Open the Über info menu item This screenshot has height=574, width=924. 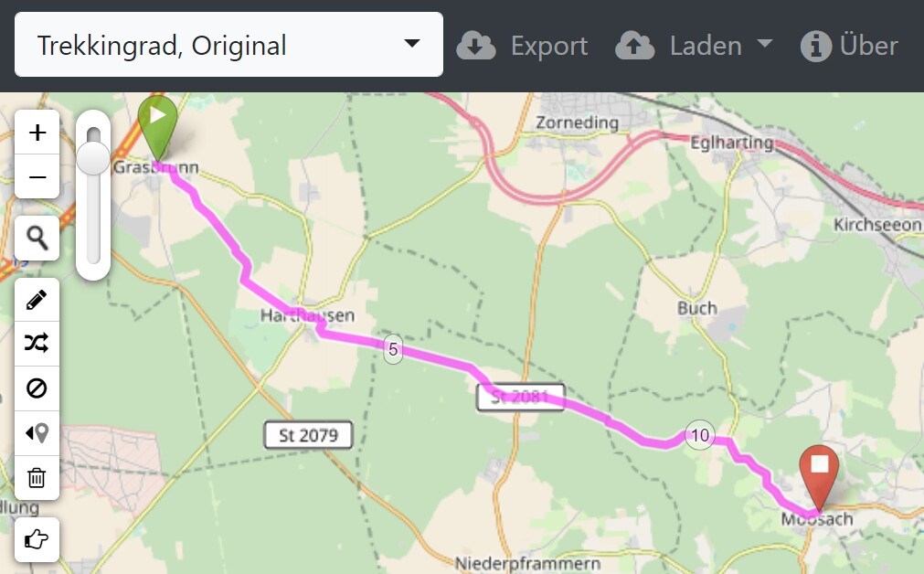(x=849, y=46)
